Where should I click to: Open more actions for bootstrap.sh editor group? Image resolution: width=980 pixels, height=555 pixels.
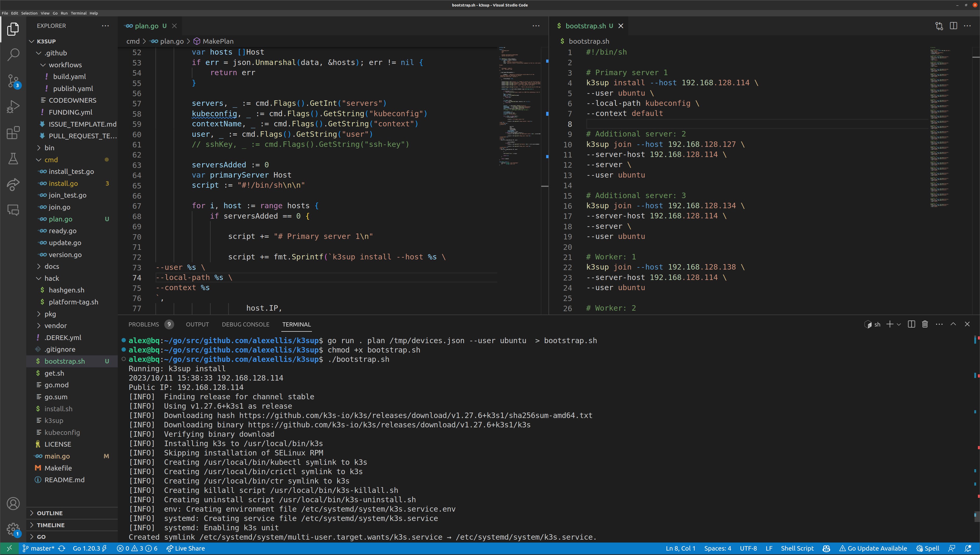(x=968, y=25)
